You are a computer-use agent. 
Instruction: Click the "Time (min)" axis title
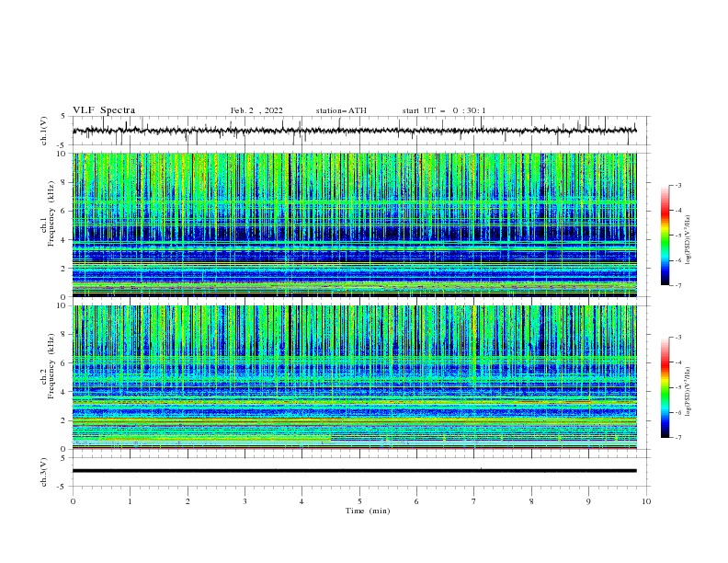coord(368,511)
